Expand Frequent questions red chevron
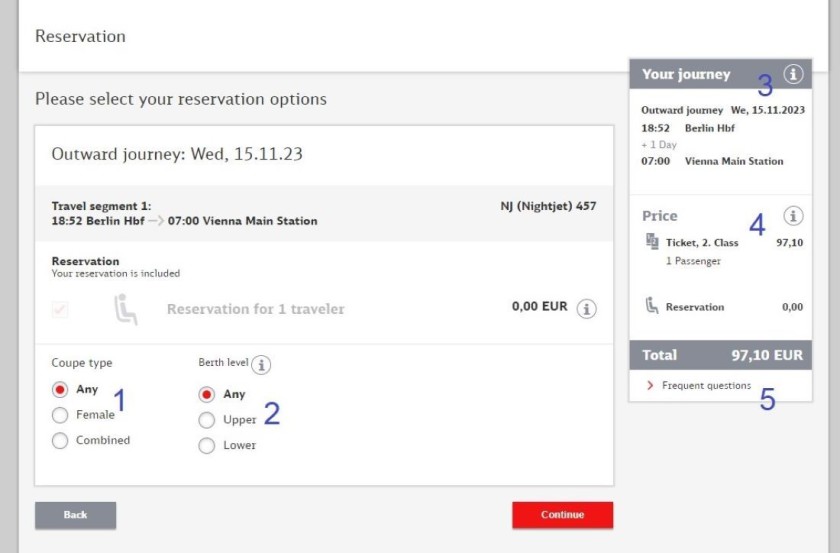The width and height of the screenshot is (840, 553). (x=650, y=386)
